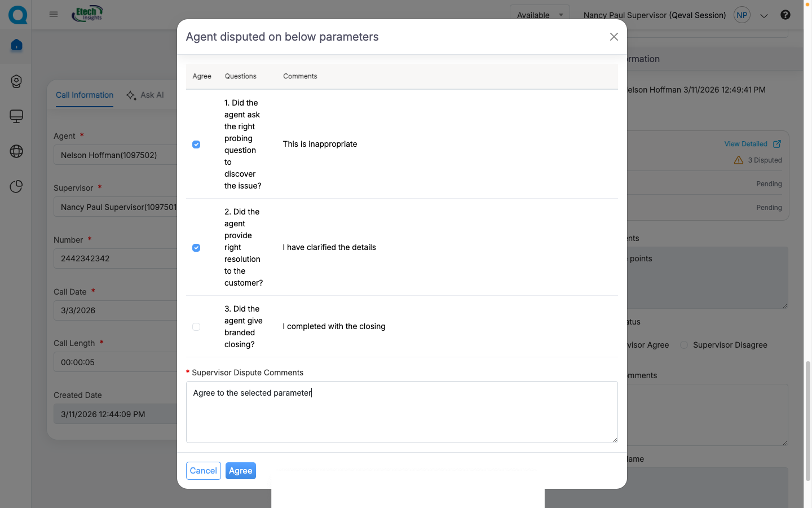The image size is (812, 508).
Task: Open the shield badge sidebar icon
Action: click(16, 81)
